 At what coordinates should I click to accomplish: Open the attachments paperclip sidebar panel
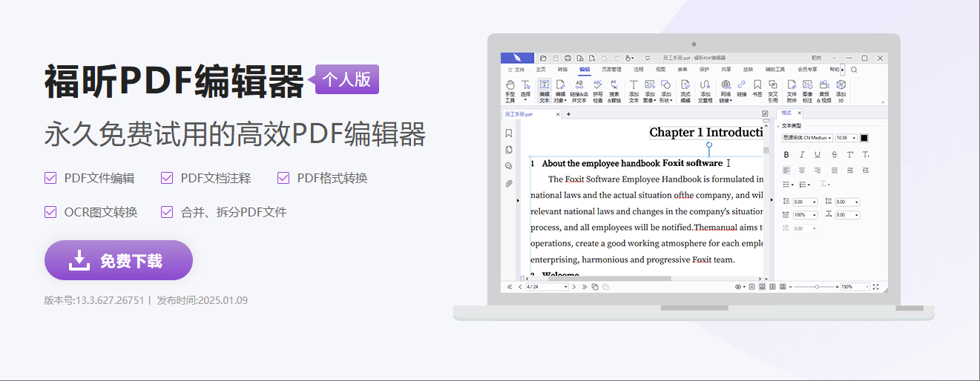508,183
